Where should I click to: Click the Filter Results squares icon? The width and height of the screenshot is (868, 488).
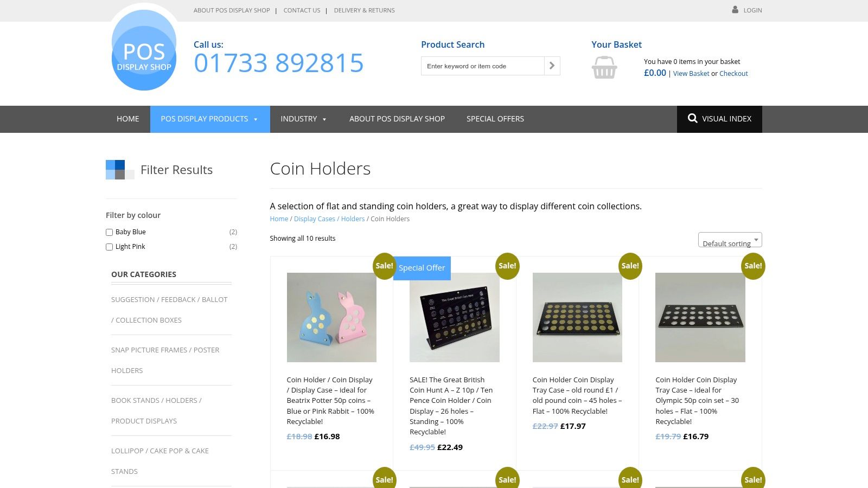click(x=120, y=170)
